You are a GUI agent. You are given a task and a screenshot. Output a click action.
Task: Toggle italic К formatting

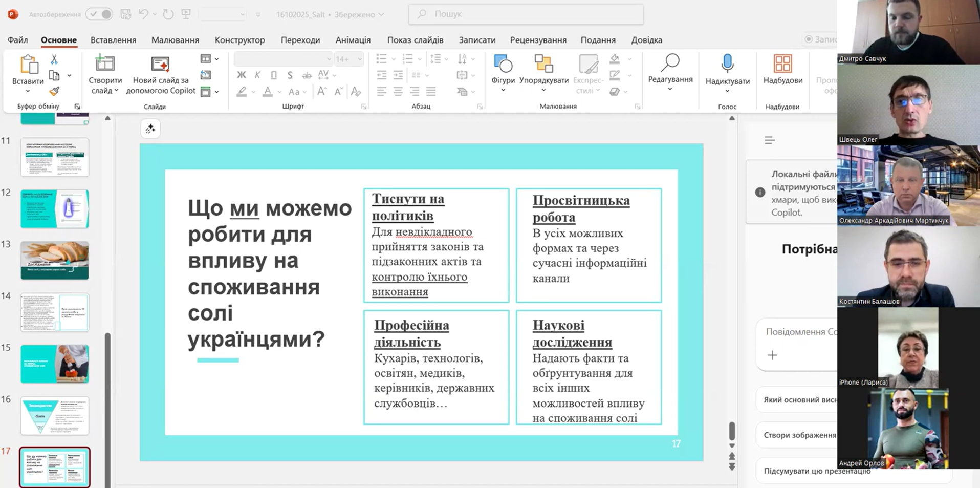(x=257, y=75)
